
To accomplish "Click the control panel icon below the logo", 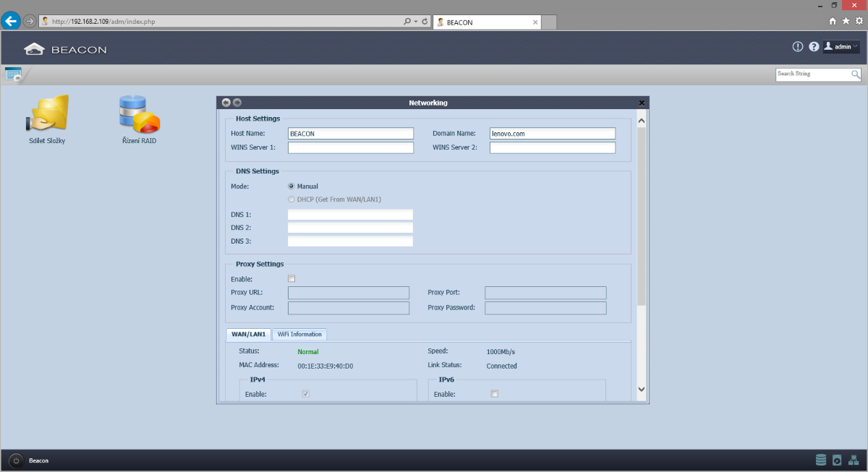I will (x=13, y=73).
